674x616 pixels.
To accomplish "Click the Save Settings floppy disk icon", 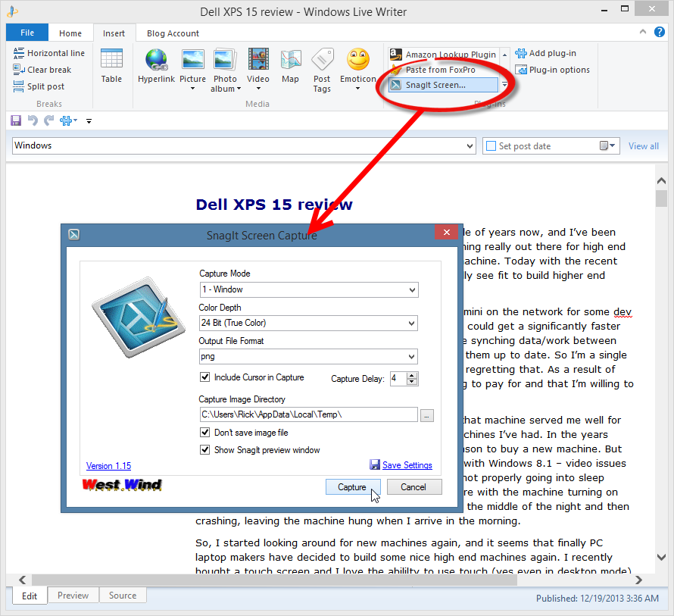I will 375,464.
